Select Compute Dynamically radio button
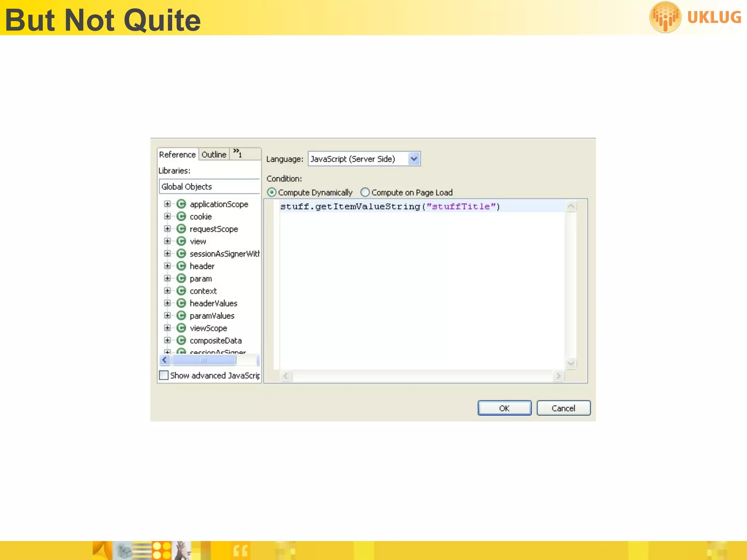The image size is (747, 560). coord(272,192)
